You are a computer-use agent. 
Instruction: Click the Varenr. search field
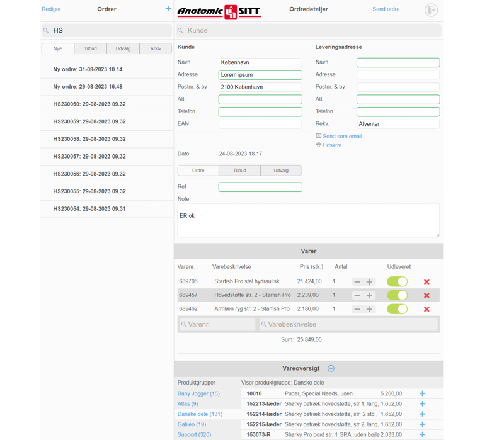(217, 324)
